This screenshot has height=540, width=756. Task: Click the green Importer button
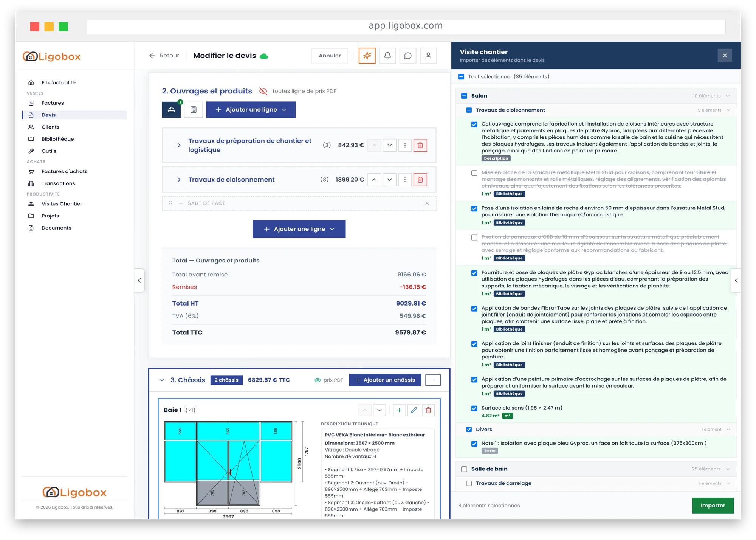click(x=713, y=506)
